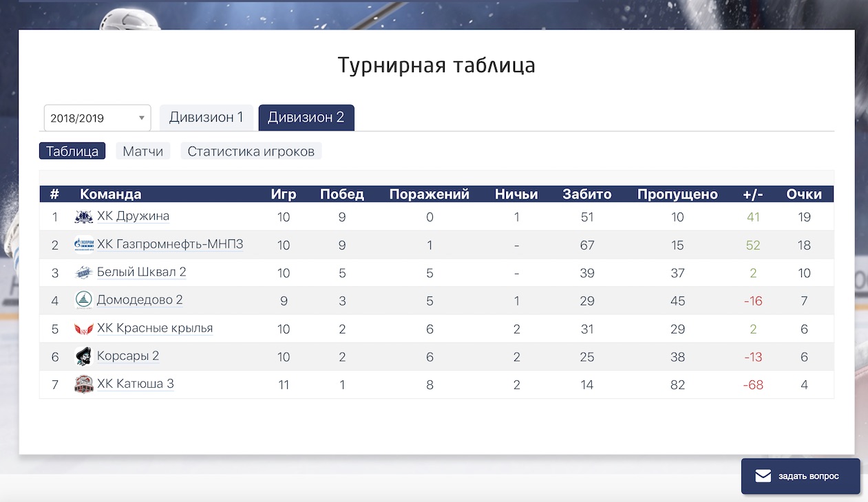The height and width of the screenshot is (502, 868).
Task: Activate the Таблица view
Action: click(72, 150)
